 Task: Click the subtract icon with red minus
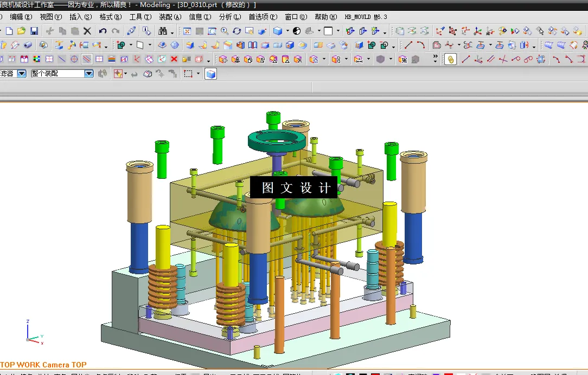(384, 46)
